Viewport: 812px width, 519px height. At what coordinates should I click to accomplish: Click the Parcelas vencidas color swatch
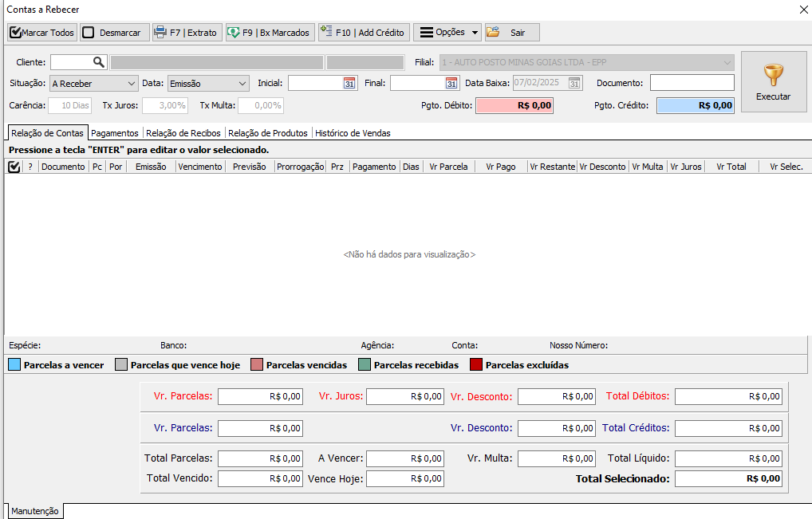point(257,365)
